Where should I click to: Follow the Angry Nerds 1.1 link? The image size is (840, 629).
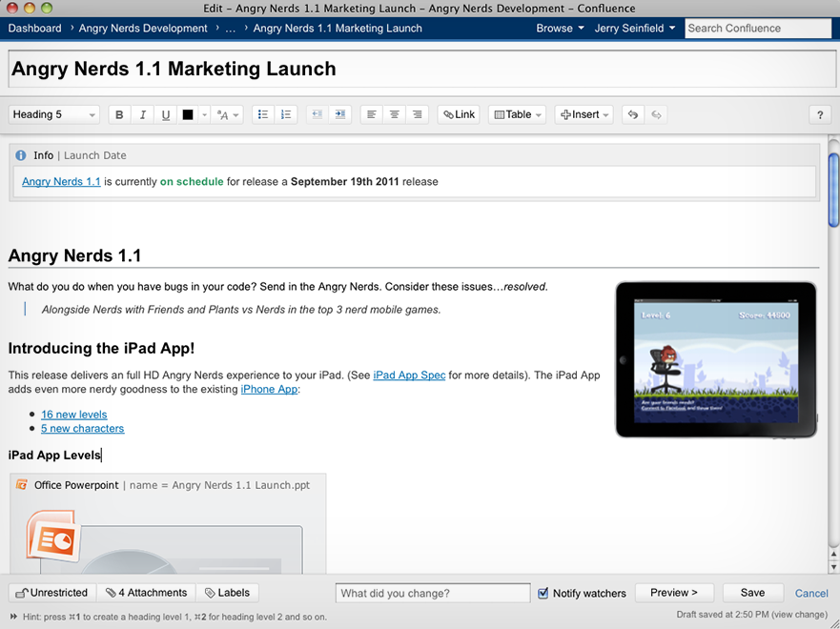(61, 181)
